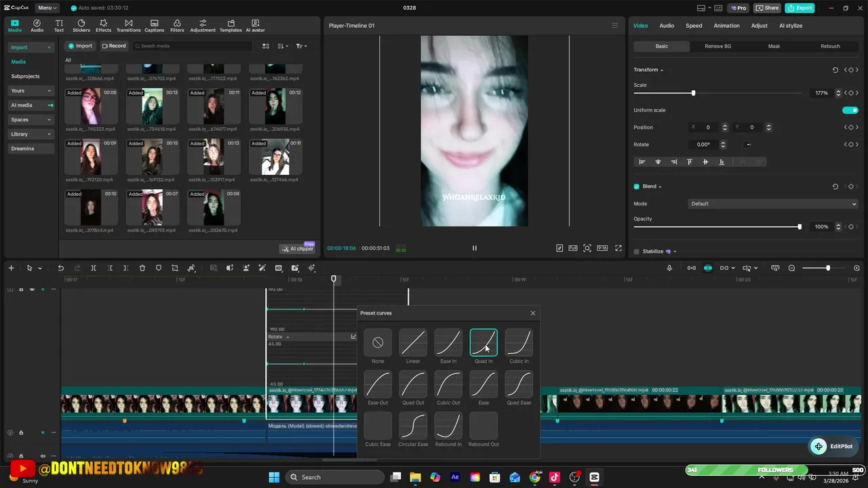Click the microphone voiceover record icon

point(669,268)
